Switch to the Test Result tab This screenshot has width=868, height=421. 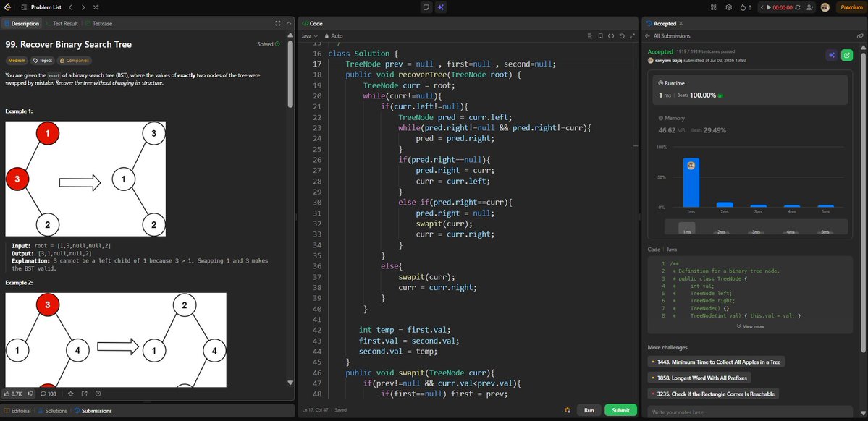[62, 24]
